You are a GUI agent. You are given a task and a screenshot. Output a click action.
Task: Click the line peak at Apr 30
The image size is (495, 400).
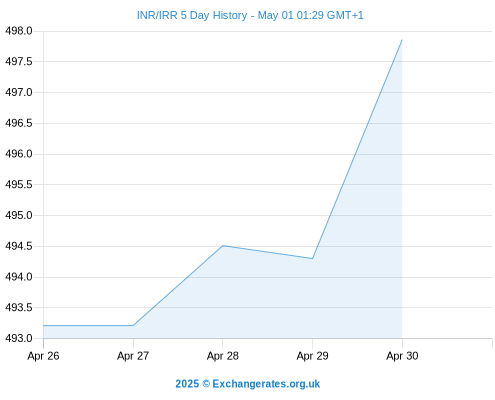[402, 40]
